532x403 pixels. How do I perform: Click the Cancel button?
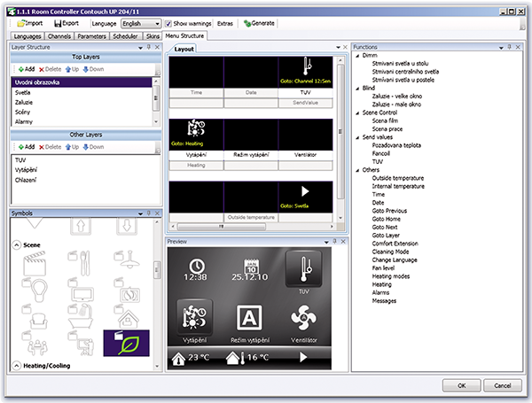(x=503, y=385)
